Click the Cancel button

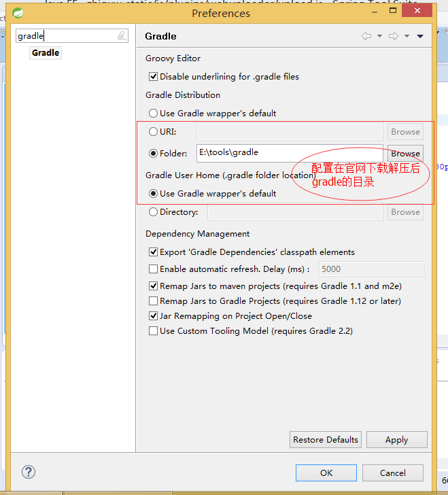(x=393, y=473)
